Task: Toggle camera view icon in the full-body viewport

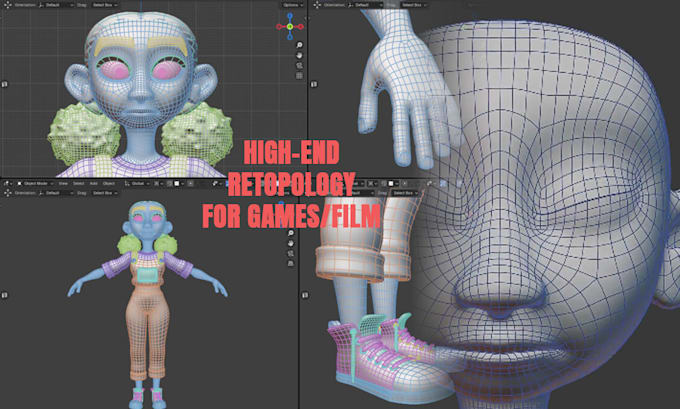Action: (x=291, y=253)
